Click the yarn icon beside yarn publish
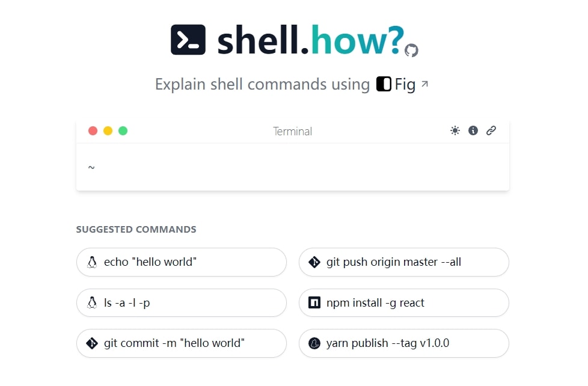 point(314,343)
